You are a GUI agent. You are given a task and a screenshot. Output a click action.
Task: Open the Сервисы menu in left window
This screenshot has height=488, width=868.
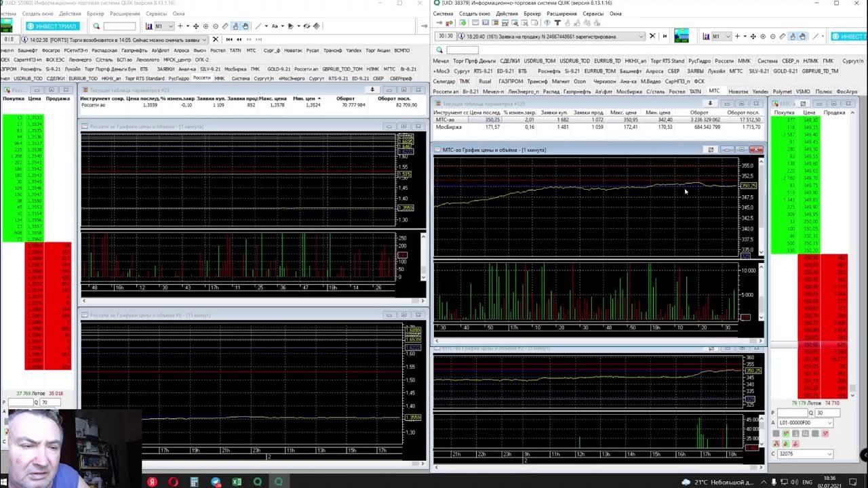[156, 14]
